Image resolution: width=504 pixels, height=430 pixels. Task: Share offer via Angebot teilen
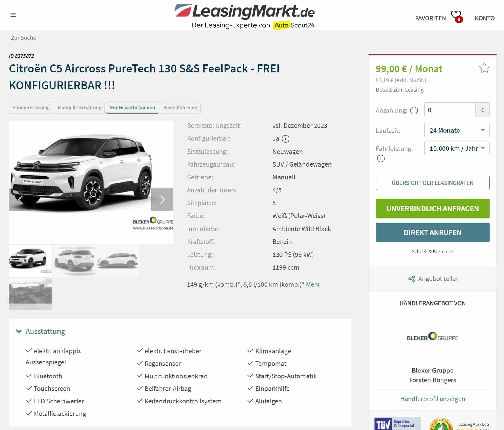coord(434,279)
